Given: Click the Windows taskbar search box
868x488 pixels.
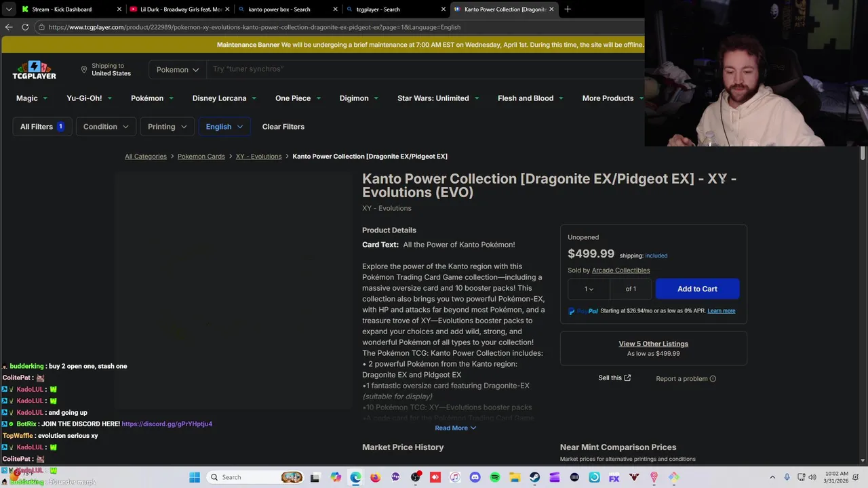Looking at the screenshot, I should (x=254, y=477).
